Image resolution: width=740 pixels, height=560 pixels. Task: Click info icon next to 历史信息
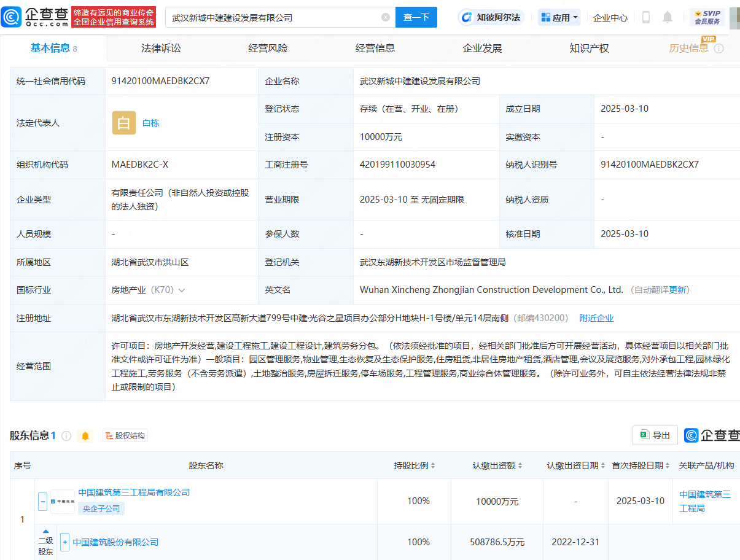(x=719, y=49)
